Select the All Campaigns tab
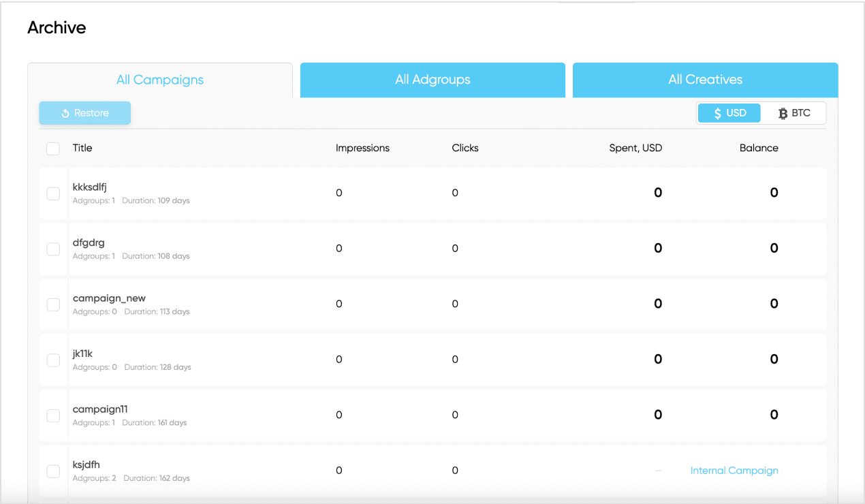 (160, 80)
